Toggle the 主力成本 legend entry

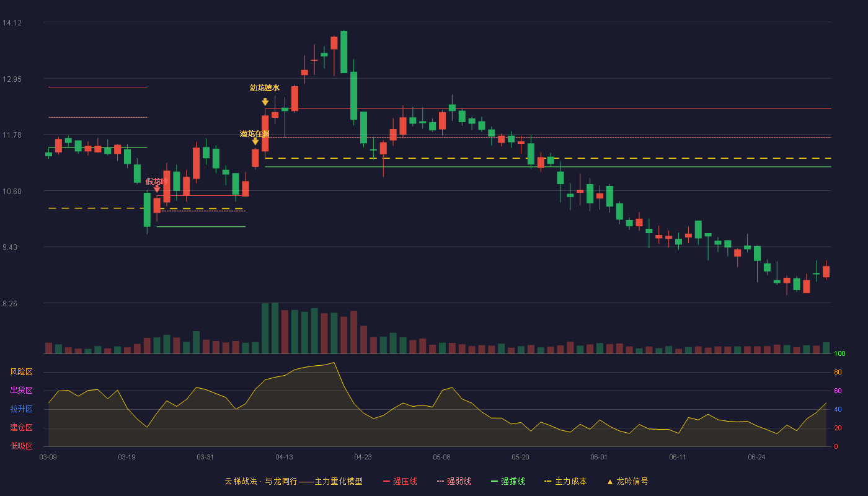pos(565,481)
